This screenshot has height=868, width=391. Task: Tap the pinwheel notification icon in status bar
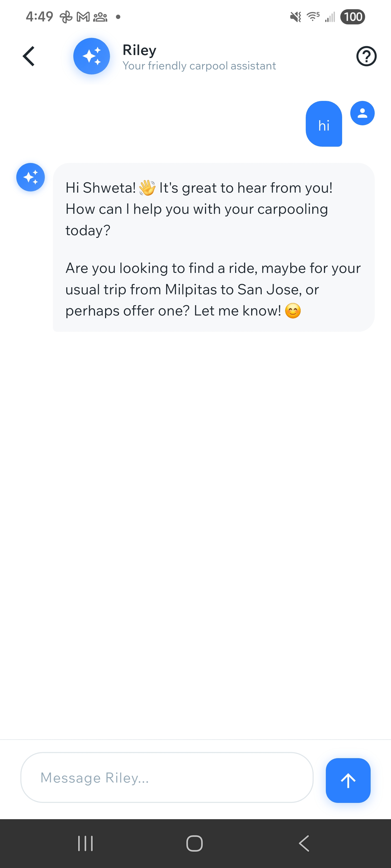point(66,17)
